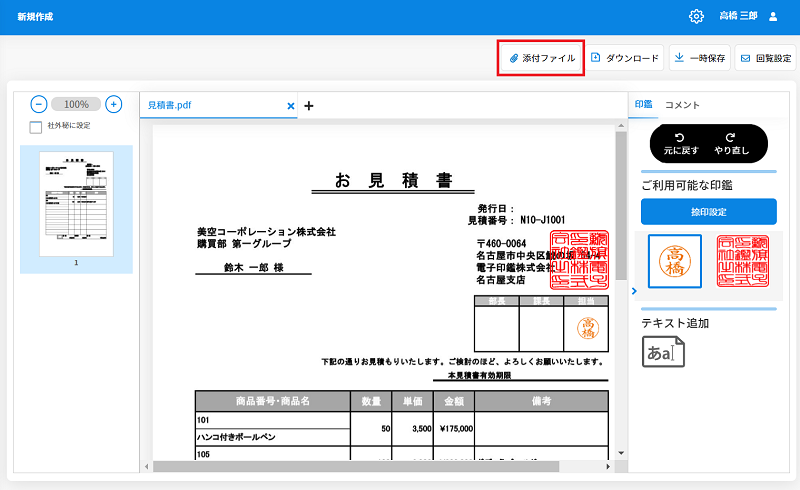800x490 pixels.
Task: Switch to the コメント tab
Action: (682, 105)
